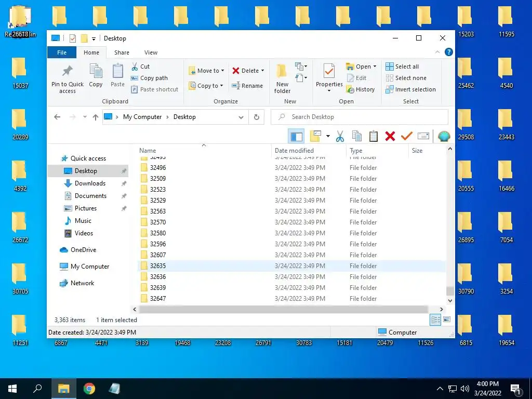Select folder 32647 in the file list
Screen dimensions: 532x399
(x=292, y=299)
